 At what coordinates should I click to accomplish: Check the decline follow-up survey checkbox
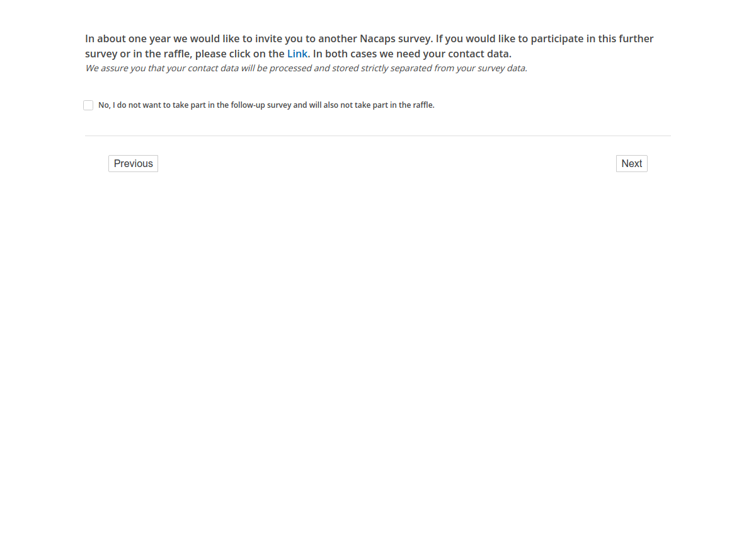coord(88,105)
